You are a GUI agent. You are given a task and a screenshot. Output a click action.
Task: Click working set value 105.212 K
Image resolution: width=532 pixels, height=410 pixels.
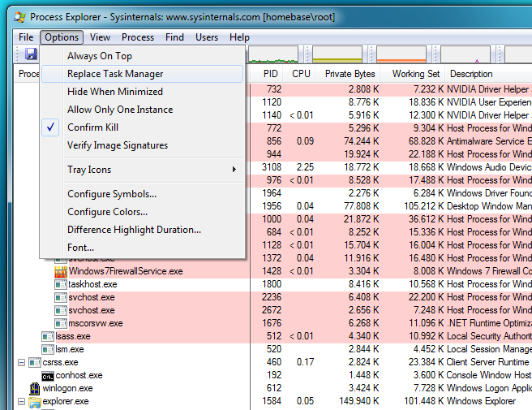pyautogui.click(x=424, y=206)
